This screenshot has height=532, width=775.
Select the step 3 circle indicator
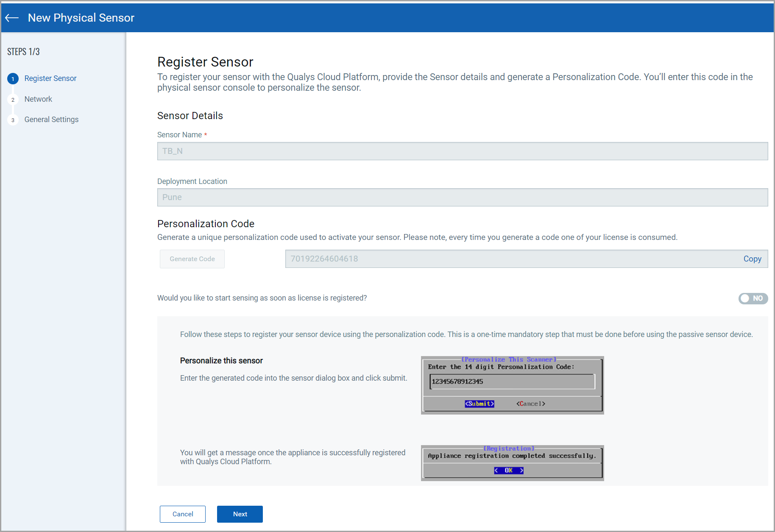[x=13, y=120]
